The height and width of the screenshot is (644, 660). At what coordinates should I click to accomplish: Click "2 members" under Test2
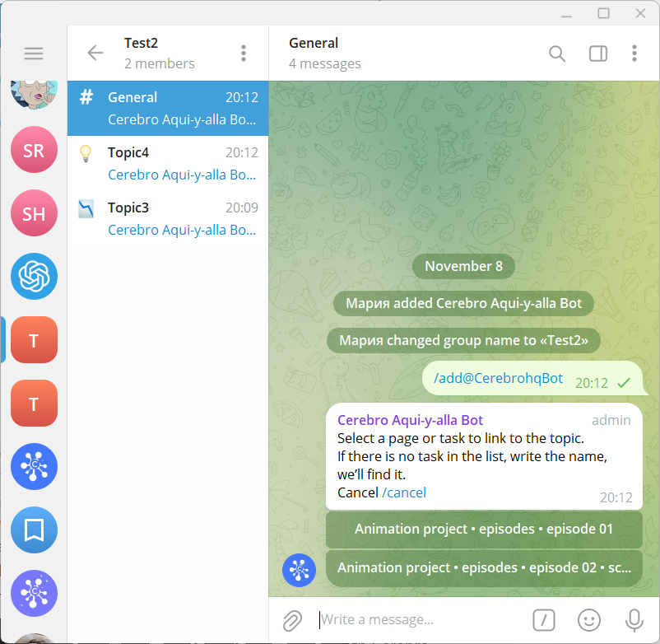[x=159, y=63]
